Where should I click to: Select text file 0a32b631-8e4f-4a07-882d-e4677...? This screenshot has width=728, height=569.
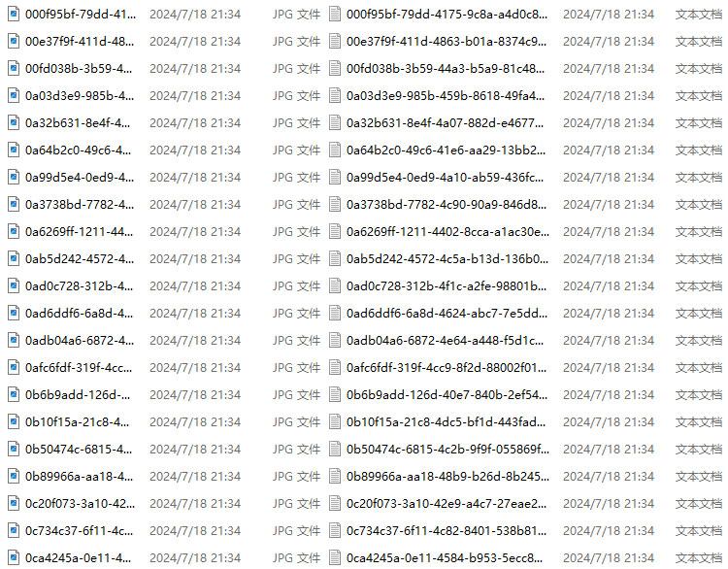(445, 123)
